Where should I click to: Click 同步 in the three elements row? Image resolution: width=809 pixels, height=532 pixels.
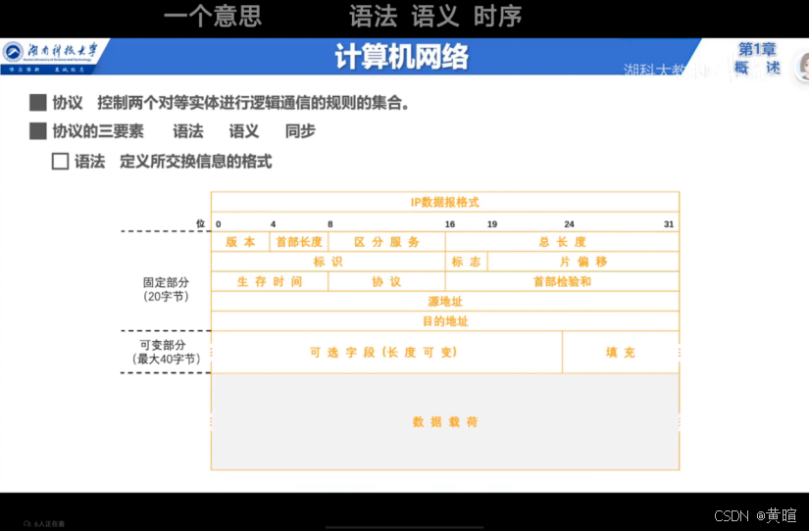click(300, 131)
